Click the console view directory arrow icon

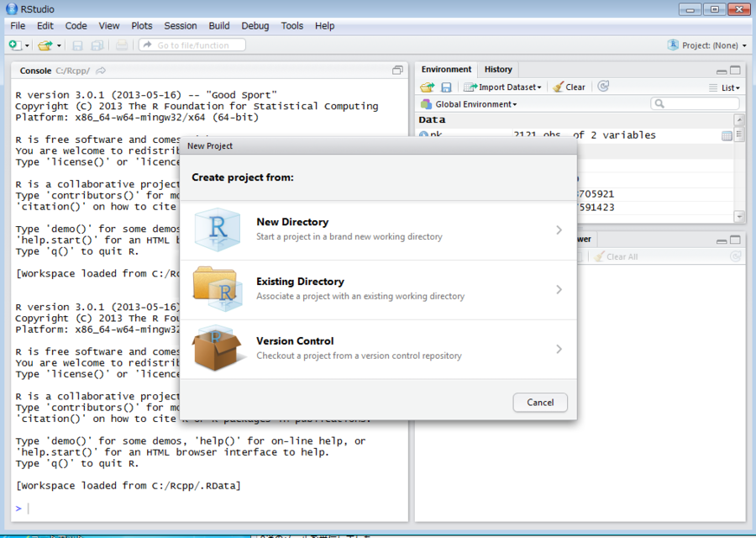pyautogui.click(x=101, y=71)
